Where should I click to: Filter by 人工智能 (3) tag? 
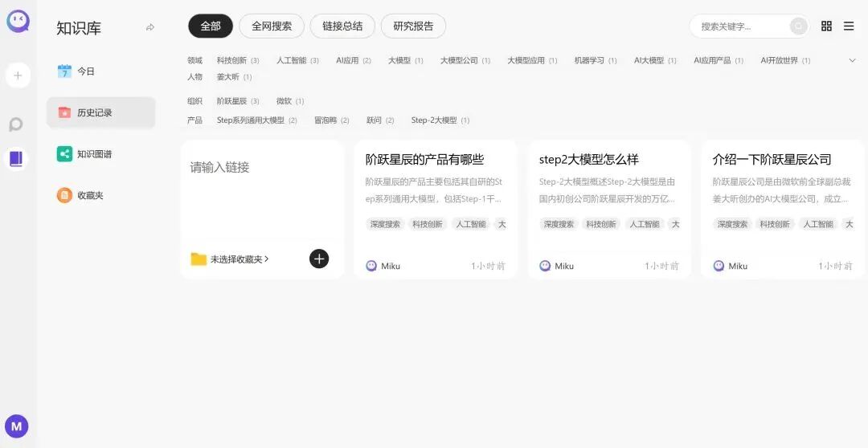(x=298, y=60)
